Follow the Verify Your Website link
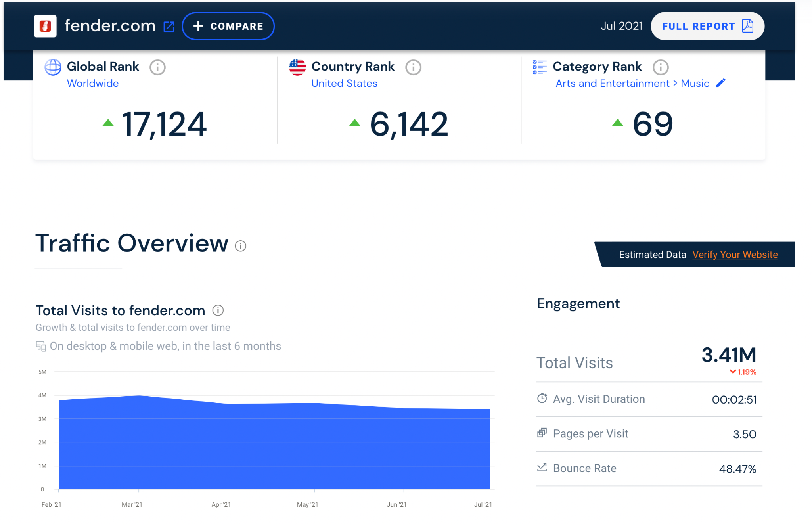This screenshot has height=525, width=812. (x=735, y=255)
